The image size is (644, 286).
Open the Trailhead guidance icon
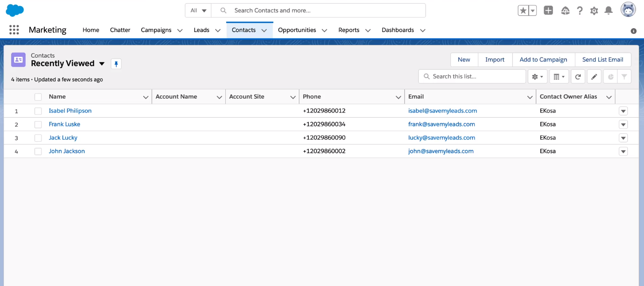565,10
